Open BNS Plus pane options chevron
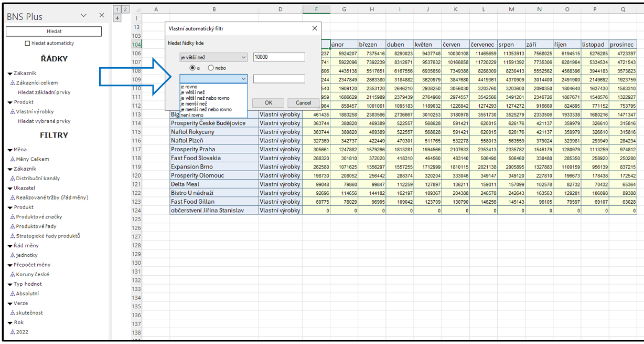644x344 pixels. (x=83, y=16)
